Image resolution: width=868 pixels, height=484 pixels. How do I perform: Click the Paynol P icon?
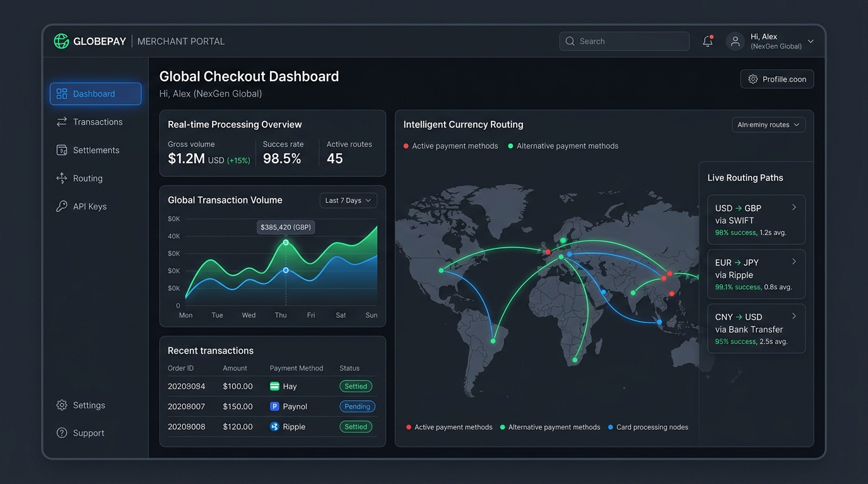tap(274, 406)
